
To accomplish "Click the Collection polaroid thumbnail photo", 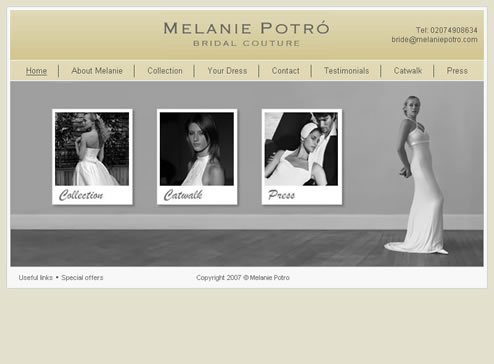I will coord(92,149).
